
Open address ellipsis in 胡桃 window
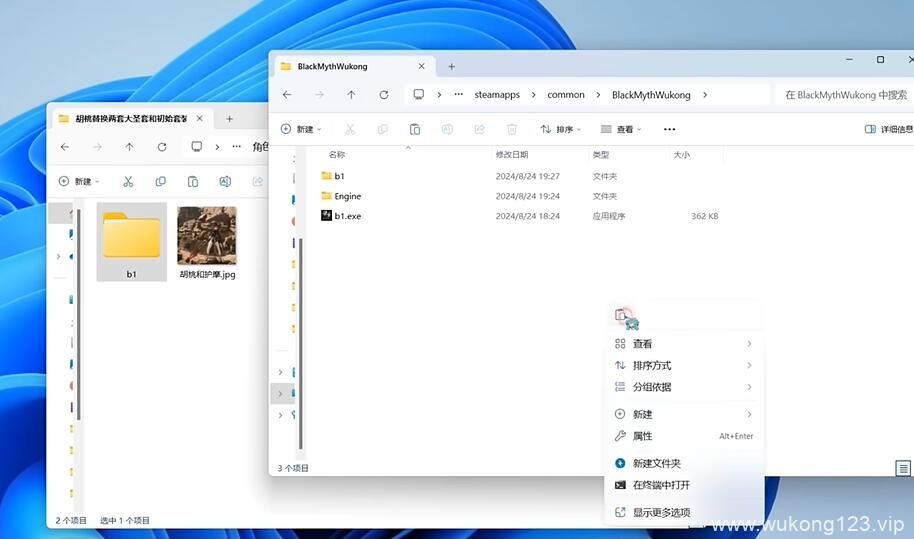(x=236, y=147)
